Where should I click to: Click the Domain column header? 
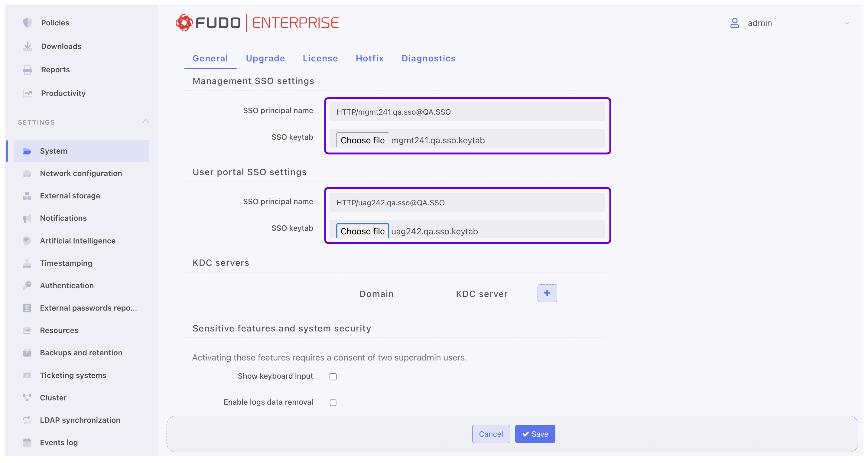pyautogui.click(x=376, y=294)
